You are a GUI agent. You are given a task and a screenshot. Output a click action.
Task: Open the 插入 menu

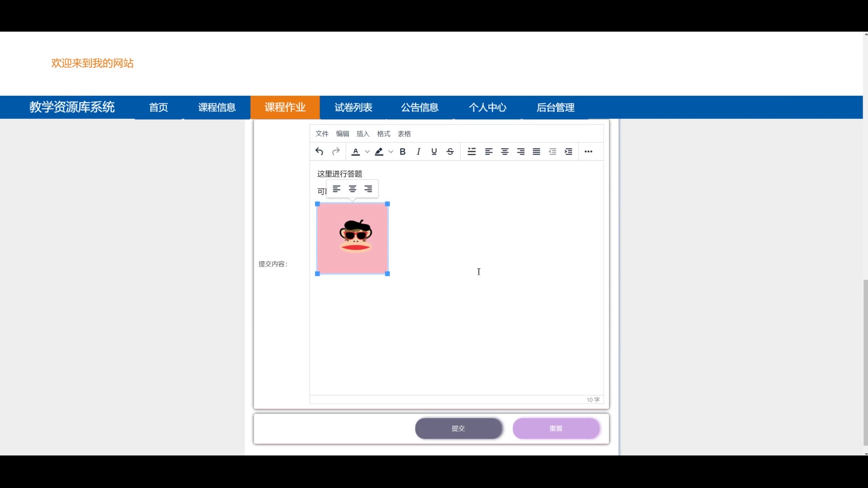(363, 134)
